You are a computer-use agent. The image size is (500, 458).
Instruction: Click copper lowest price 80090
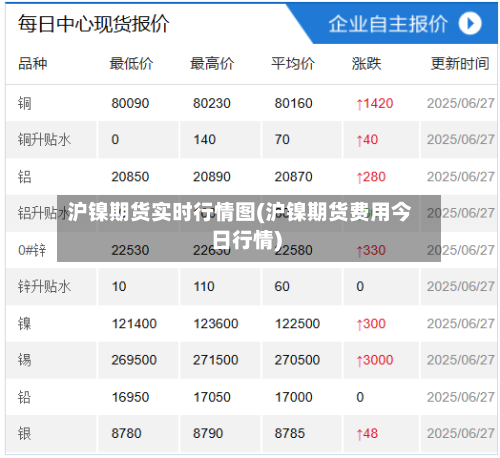pos(130,103)
